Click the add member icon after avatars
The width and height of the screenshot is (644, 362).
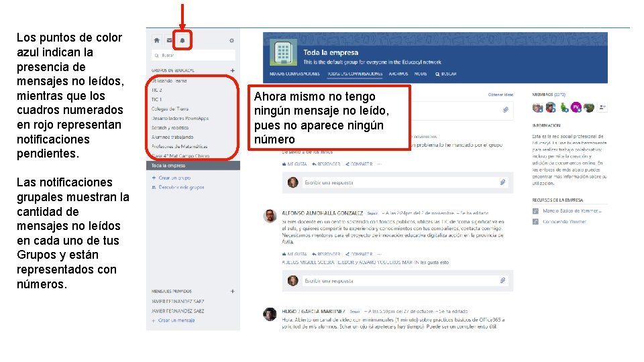tap(602, 107)
